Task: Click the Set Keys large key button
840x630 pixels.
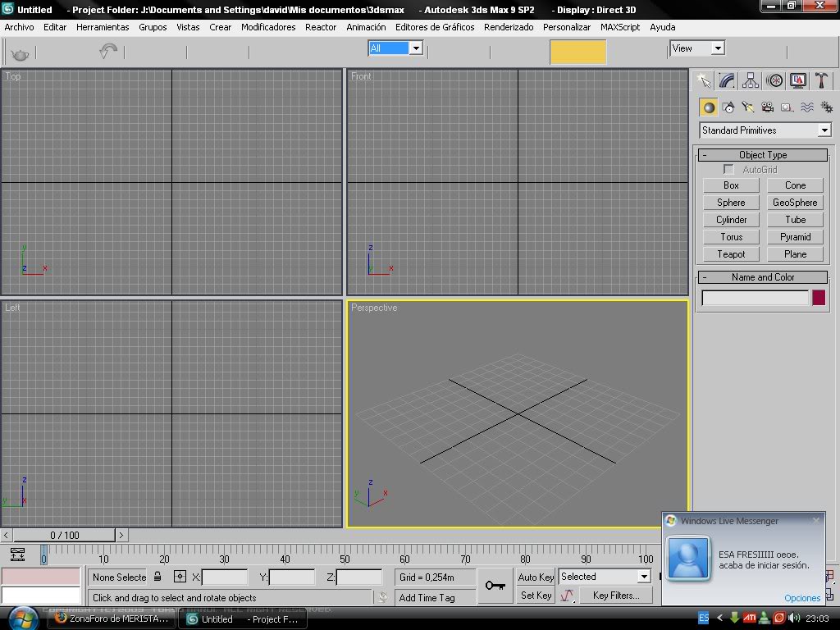Action: pyautogui.click(x=495, y=586)
